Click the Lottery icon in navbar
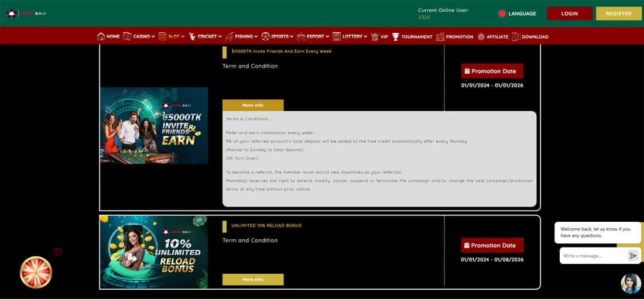This screenshot has width=644, height=299. 337,36
